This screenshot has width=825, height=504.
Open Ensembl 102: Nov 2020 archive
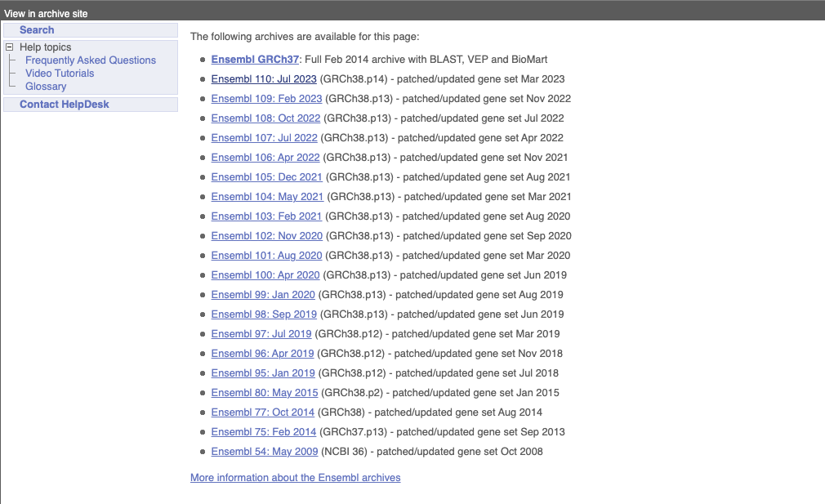(267, 236)
